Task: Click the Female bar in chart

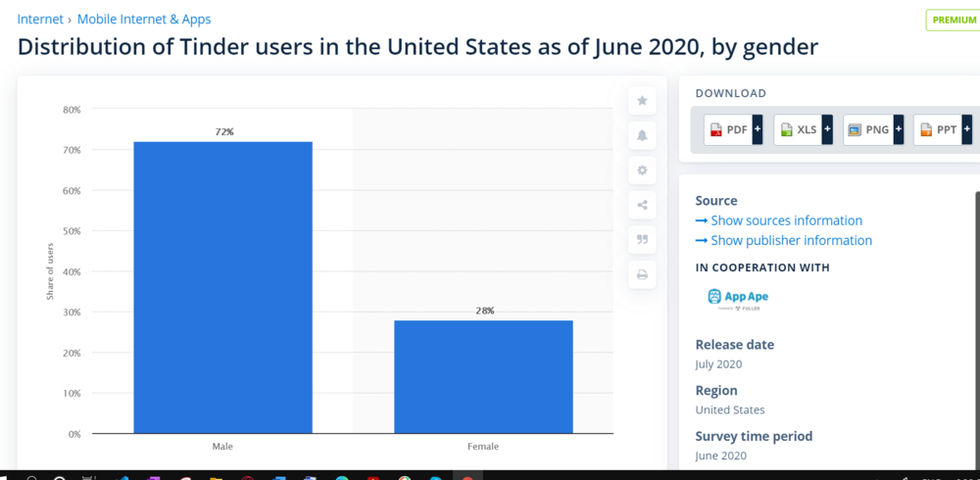Action: click(483, 377)
